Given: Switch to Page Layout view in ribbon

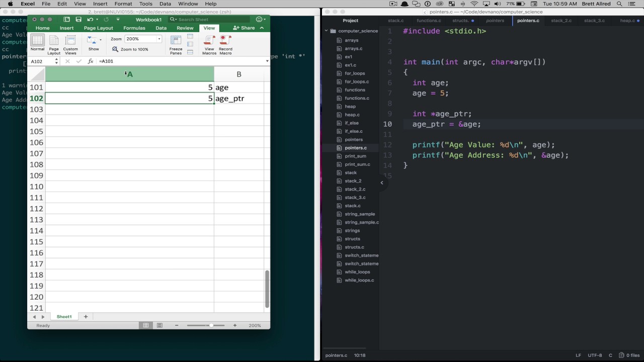Looking at the screenshot, I should [x=54, y=45].
